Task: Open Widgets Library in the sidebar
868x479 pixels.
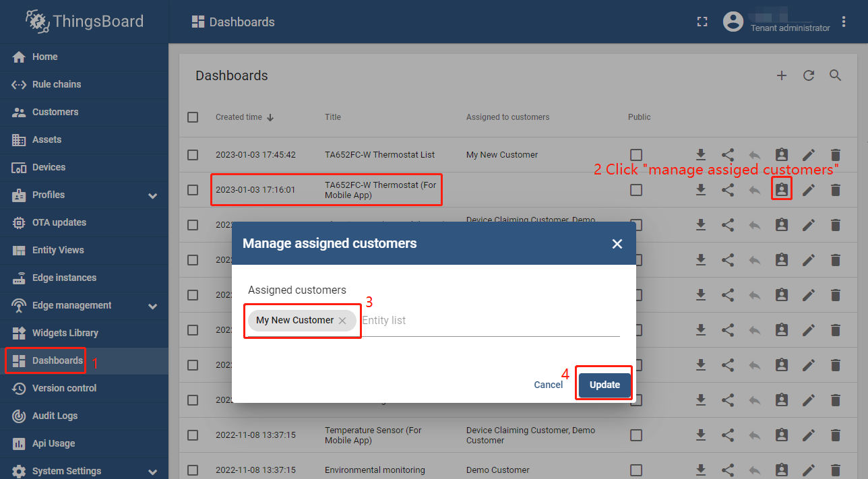Action: tap(84, 333)
